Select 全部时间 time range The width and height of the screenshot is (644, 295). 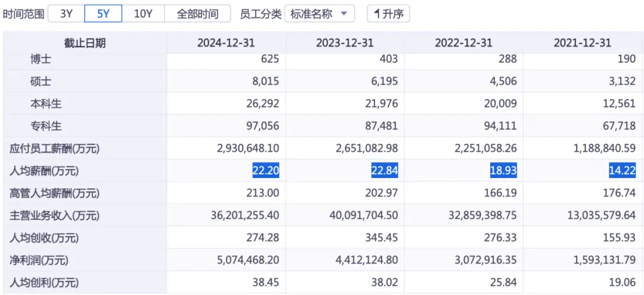pos(197,14)
